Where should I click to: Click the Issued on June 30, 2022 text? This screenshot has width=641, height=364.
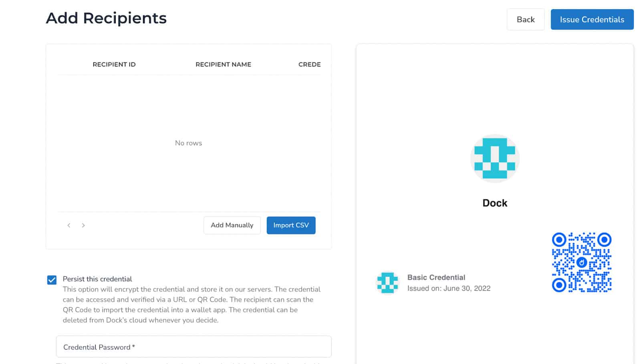[449, 288]
